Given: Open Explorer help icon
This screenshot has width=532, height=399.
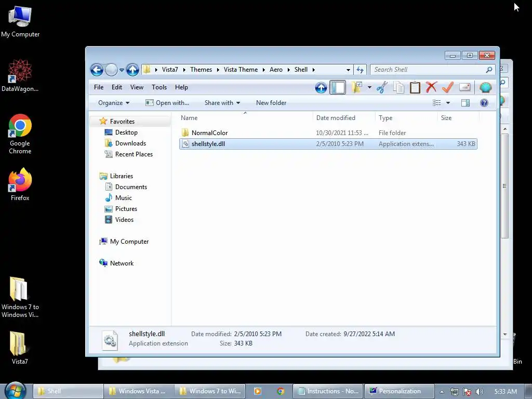Looking at the screenshot, I should pyautogui.click(x=484, y=103).
